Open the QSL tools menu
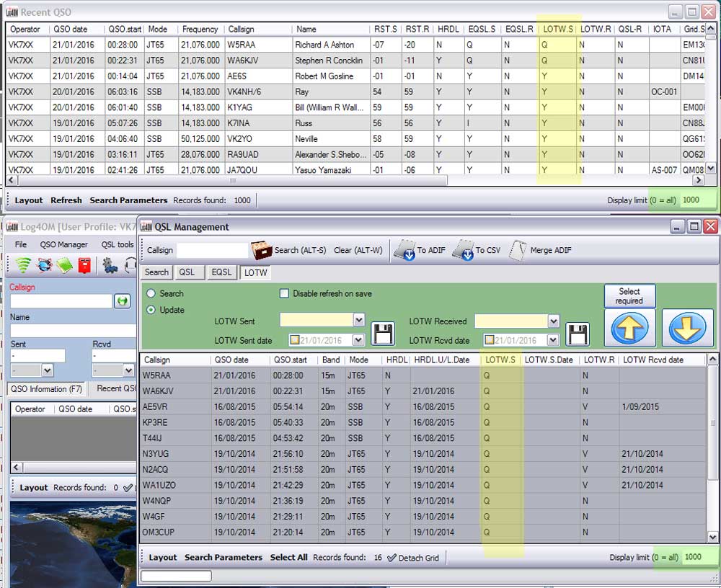Viewport: 721px width, 588px height. [x=118, y=244]
